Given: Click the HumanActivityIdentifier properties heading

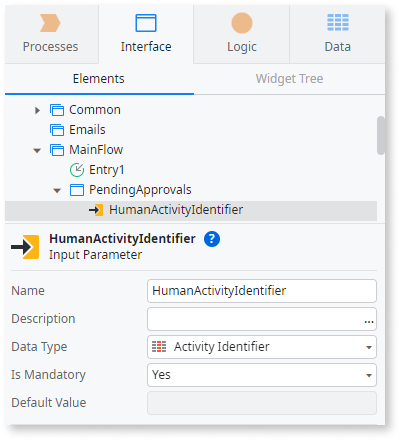Looking at the screenshot, I should click(122, 239).
